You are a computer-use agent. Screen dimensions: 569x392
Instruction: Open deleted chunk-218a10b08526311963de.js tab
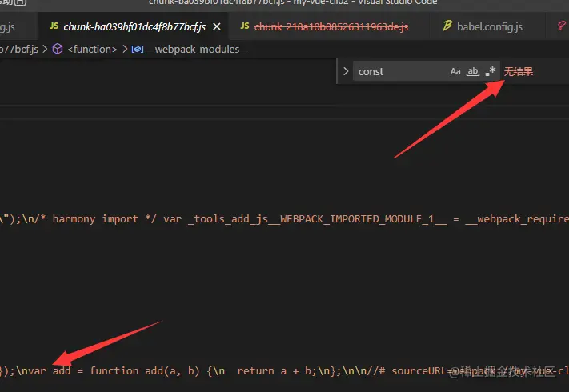coord(331,26)
